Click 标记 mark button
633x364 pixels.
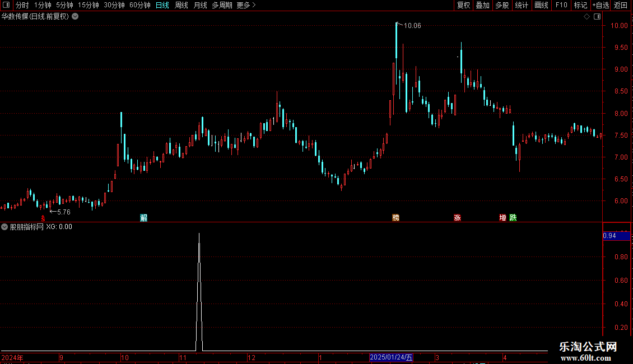pyautogui.click(x=580, y=5)
